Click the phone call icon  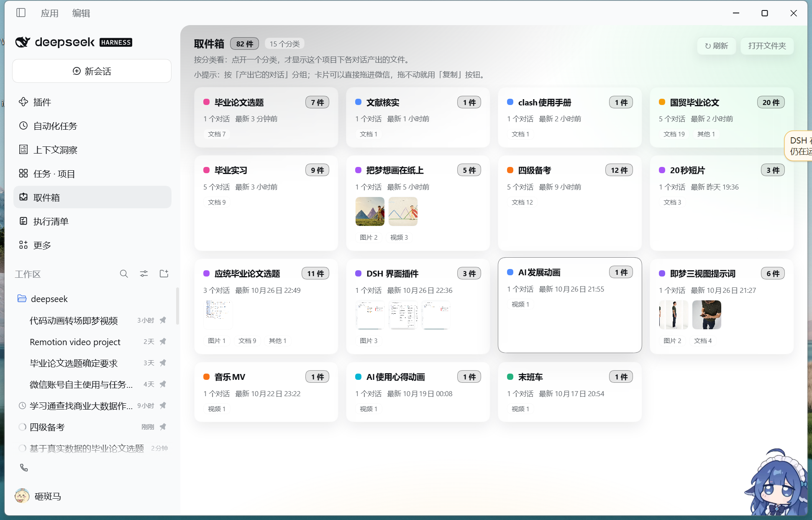(24, 468)
